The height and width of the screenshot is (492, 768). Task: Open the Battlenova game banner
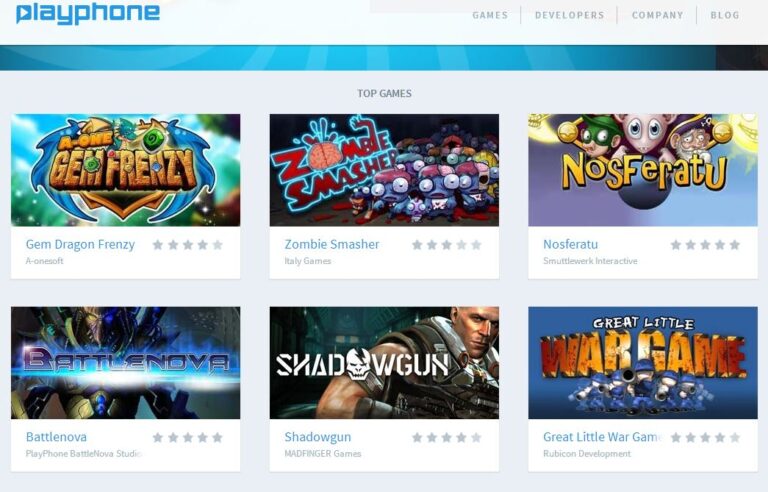coord(125,363)
